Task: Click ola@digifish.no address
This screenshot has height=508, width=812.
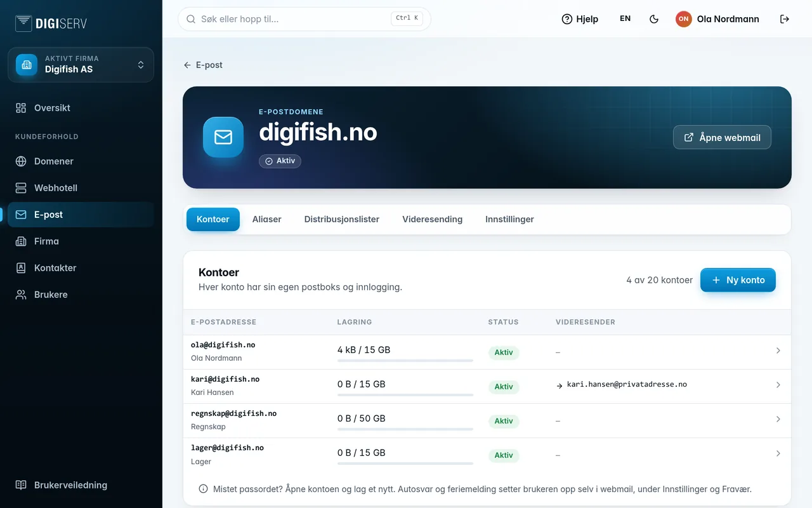Action: (x=223, y=345)
